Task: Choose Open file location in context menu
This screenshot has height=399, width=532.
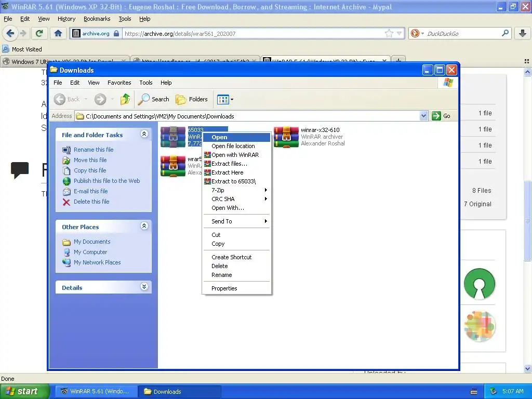Action: [236, 146]
